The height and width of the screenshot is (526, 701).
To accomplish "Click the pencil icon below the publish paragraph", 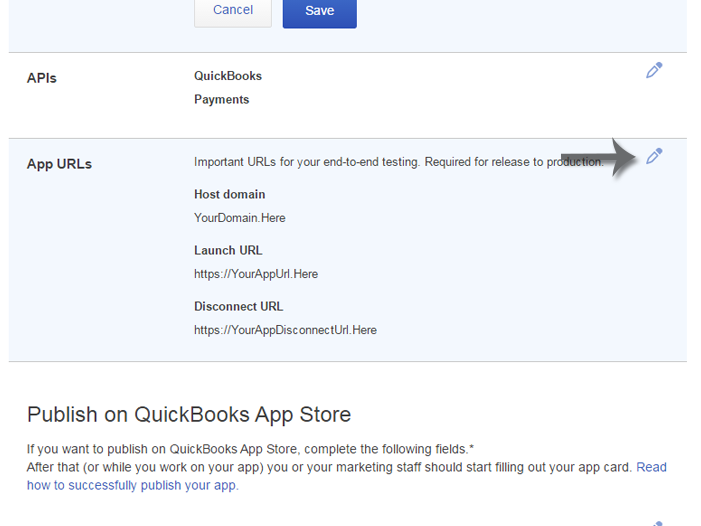I will (x=655, y=523).
